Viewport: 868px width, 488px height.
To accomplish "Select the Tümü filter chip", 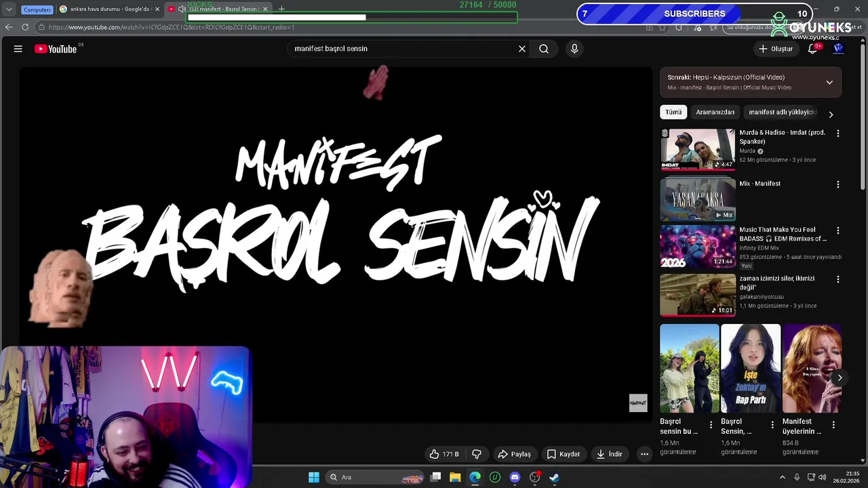I will coord(673,113).
